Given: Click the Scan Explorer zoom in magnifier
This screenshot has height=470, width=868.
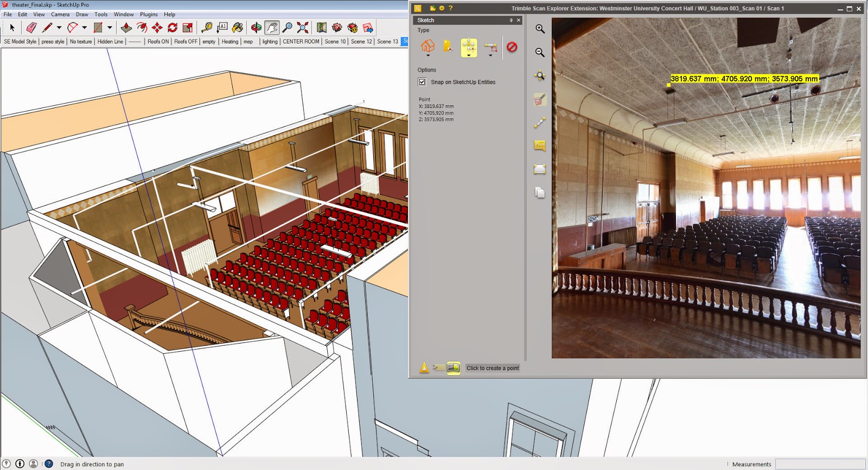Looking at the screenshot, I should point(540,29).
